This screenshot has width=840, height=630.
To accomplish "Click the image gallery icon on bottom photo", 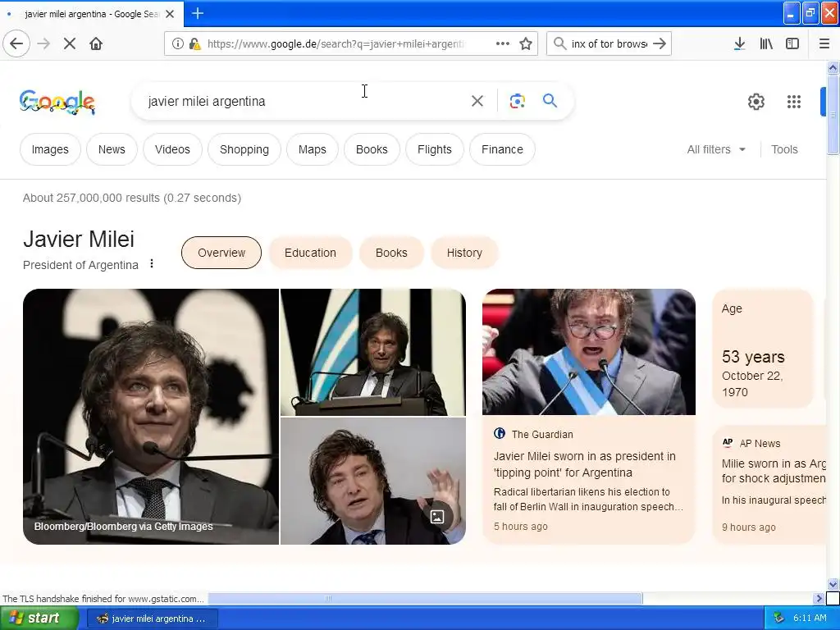I will click(x=437, y=517).
